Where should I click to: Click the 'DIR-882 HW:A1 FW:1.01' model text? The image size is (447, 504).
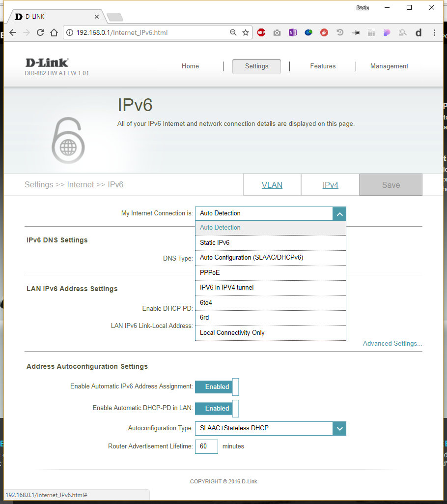click(56, 73)
